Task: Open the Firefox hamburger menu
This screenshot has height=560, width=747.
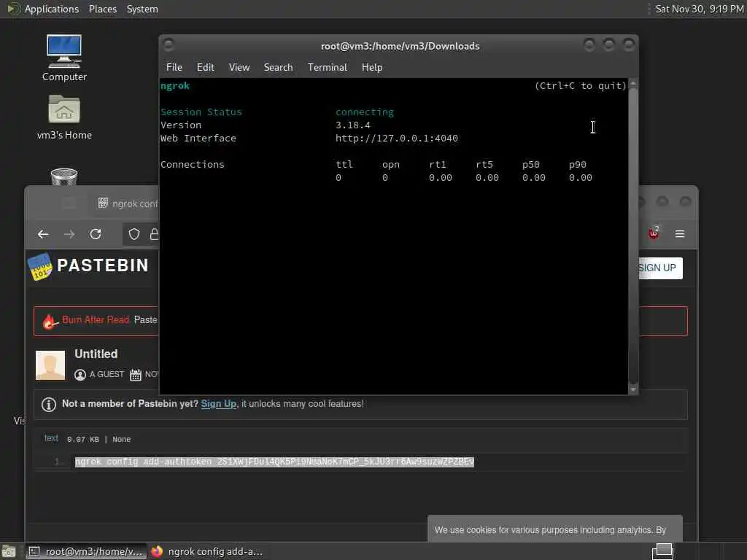Action: [x=680, y=234]
